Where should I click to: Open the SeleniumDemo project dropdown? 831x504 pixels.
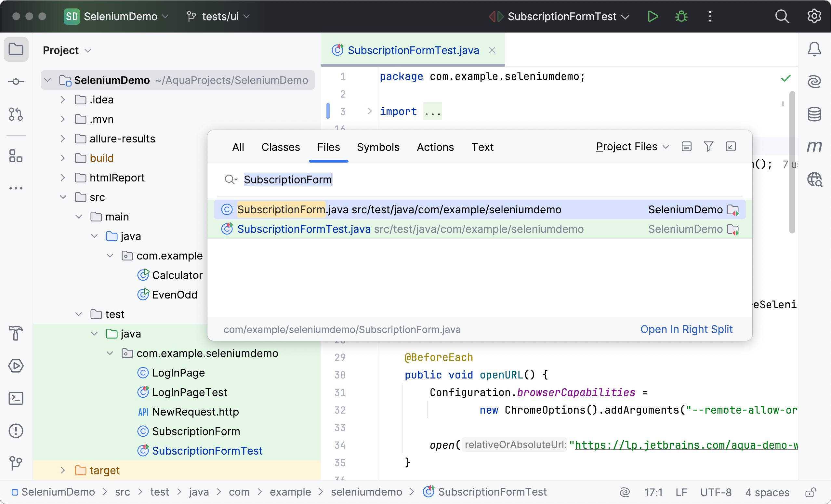point(116,16)
